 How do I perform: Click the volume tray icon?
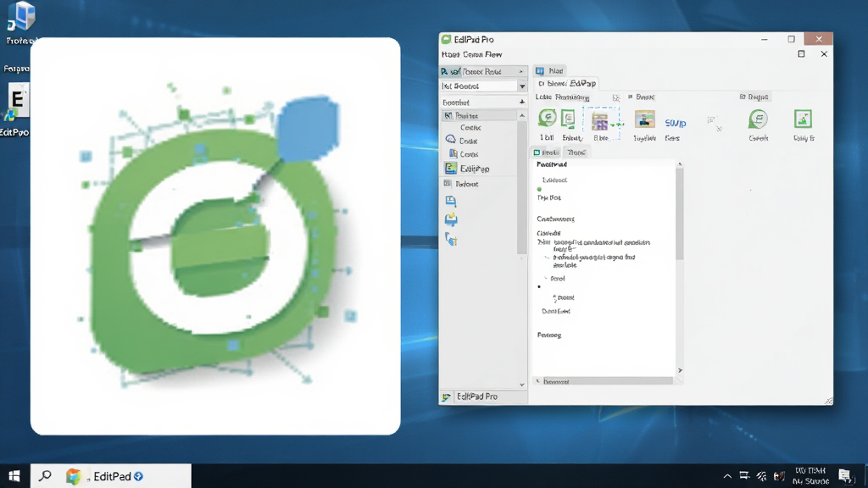click(762, 476)
